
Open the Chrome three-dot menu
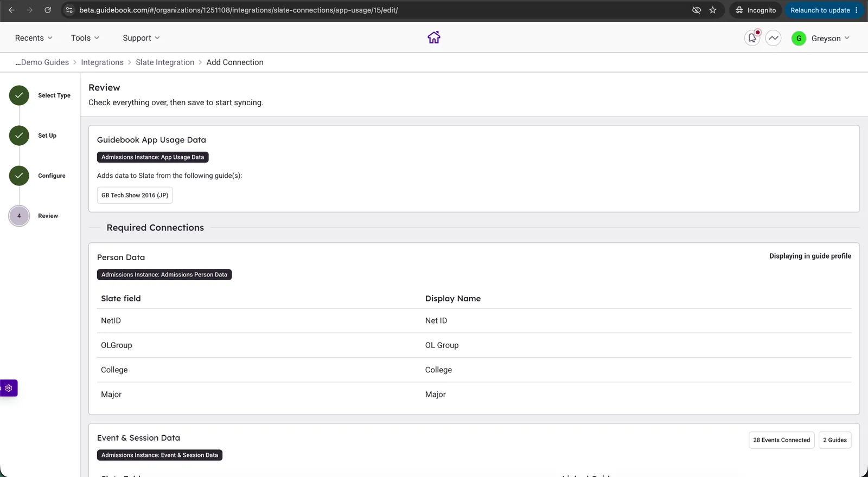[x=857, y=10]
